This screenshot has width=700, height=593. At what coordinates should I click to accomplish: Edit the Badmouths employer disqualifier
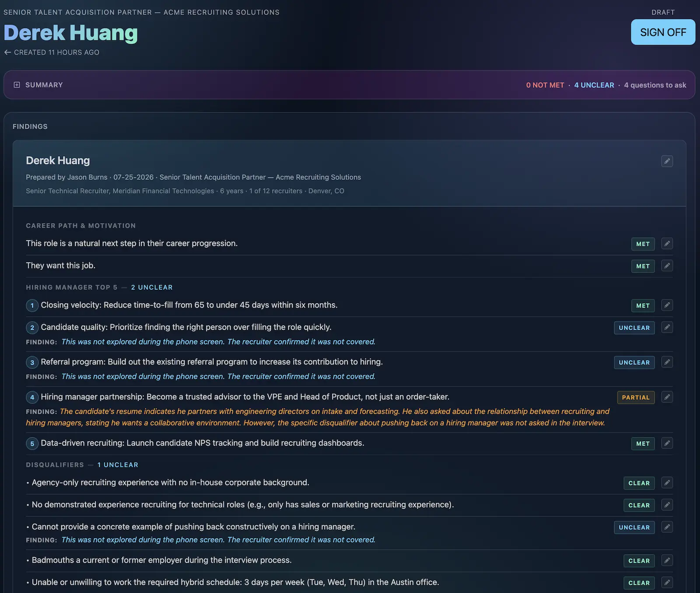(667, 560)
